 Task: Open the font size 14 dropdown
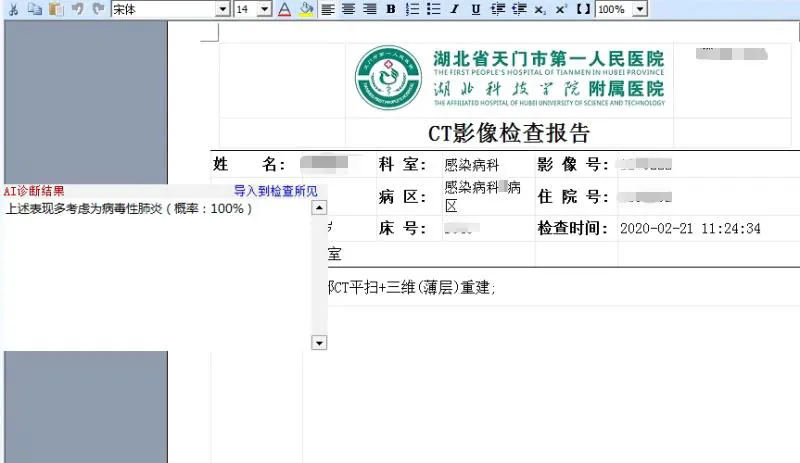point(265,9)
